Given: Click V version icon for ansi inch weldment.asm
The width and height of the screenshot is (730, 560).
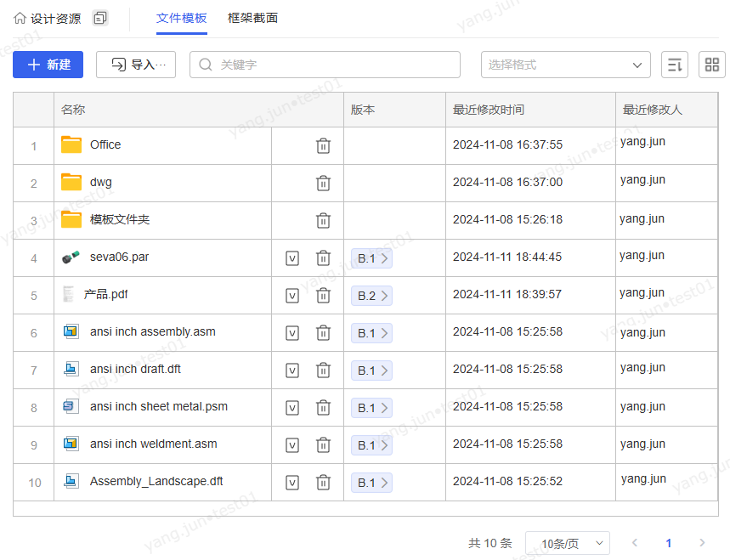Looking at the screenshot, I should point(292,445).
